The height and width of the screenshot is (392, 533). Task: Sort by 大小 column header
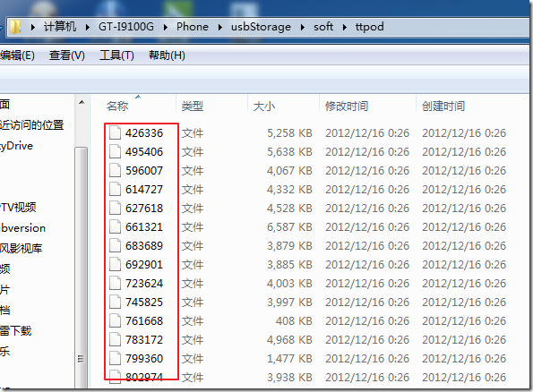[264, 106]
